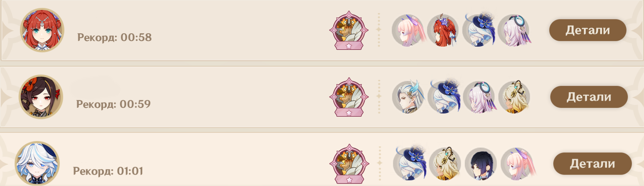Click blonde dark-skinned team member in second row
Screen dimensions: 644x186
[x=514, y=97]
